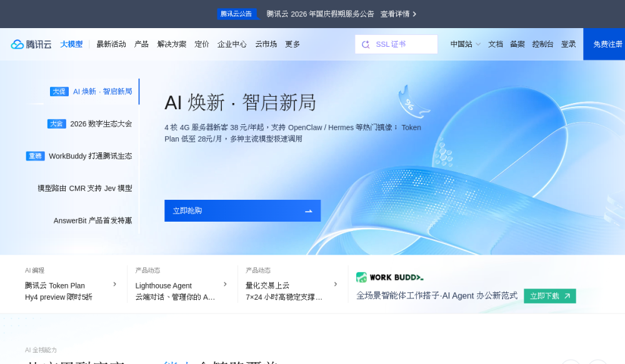Click the 免费注册 button
Viewport: 625px width, 364px height.
(604, 44)
